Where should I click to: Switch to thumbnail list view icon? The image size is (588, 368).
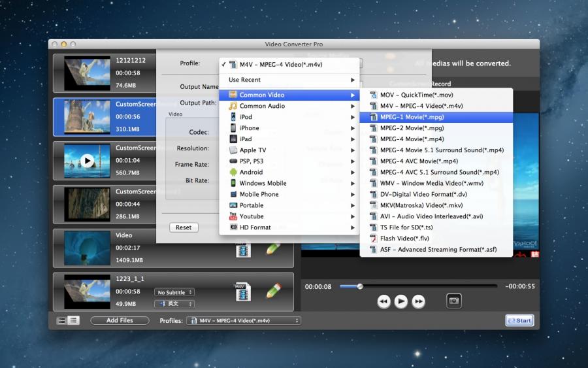click(61, 320)
